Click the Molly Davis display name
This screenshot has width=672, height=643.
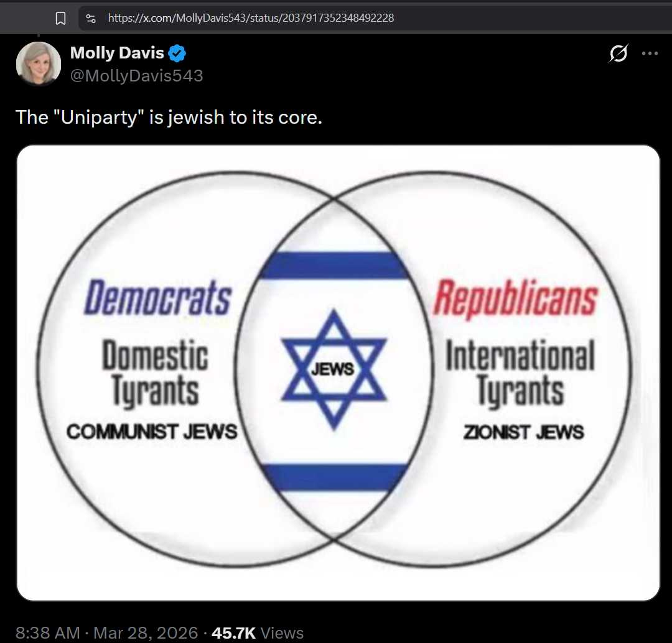click(117, 53)
